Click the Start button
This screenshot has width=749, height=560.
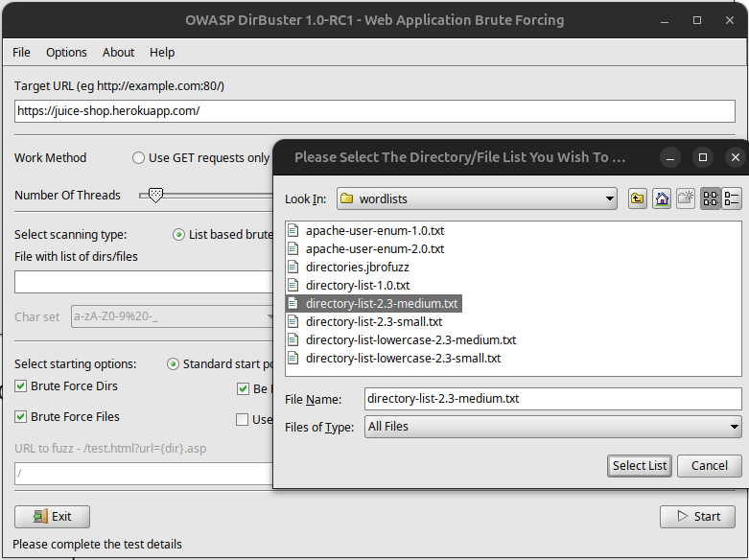(x=697, y=517)
